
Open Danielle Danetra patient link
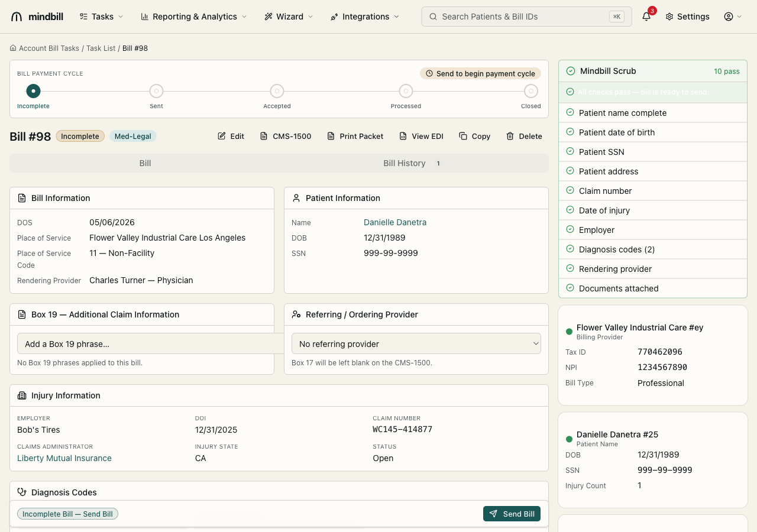click(395, 222)
